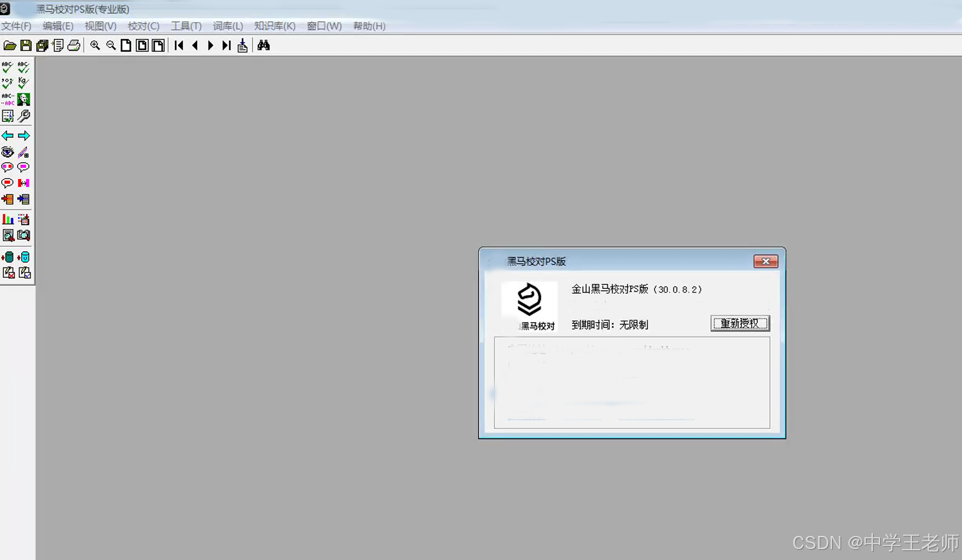Click the notepad with red X icon
Screen dimensions: 962x560
click(8, 273)
